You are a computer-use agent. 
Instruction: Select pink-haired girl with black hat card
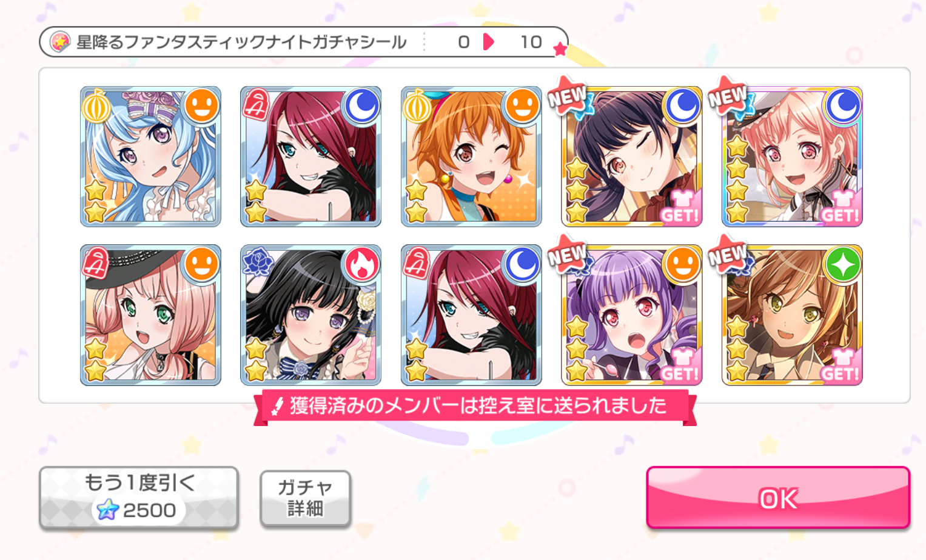coord(150,315)
